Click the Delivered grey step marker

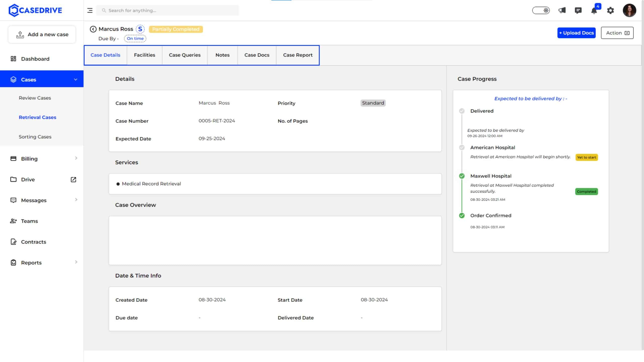462,111
